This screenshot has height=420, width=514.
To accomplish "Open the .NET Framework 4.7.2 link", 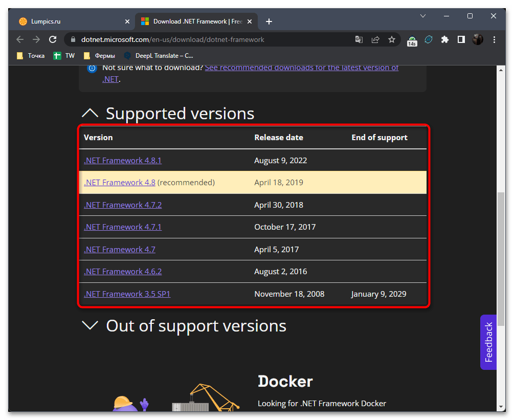I will [x=123, y=205].
